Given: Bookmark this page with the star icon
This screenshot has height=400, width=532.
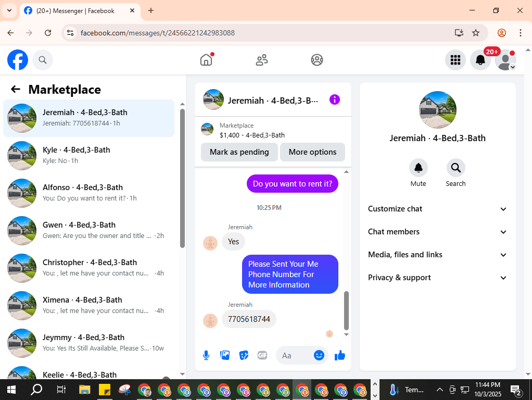Looking at the screenshot, I should (476, 33).
